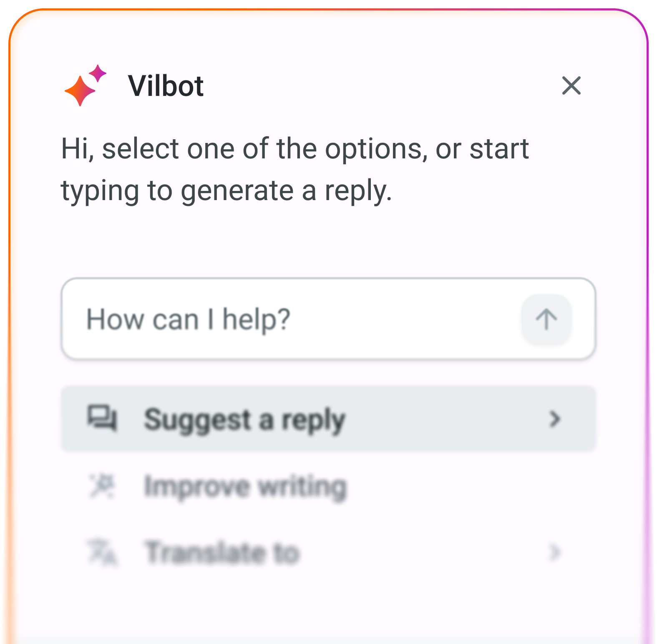Close the Vilbot panel with the X
Viewport: 657px width, 644px height.
click(x=571, y=85)
